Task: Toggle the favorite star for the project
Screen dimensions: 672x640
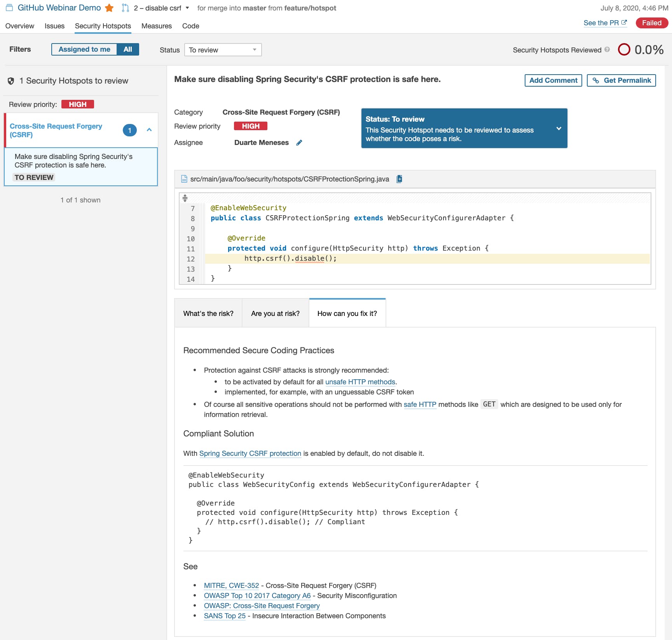Action: coord(109,7)
